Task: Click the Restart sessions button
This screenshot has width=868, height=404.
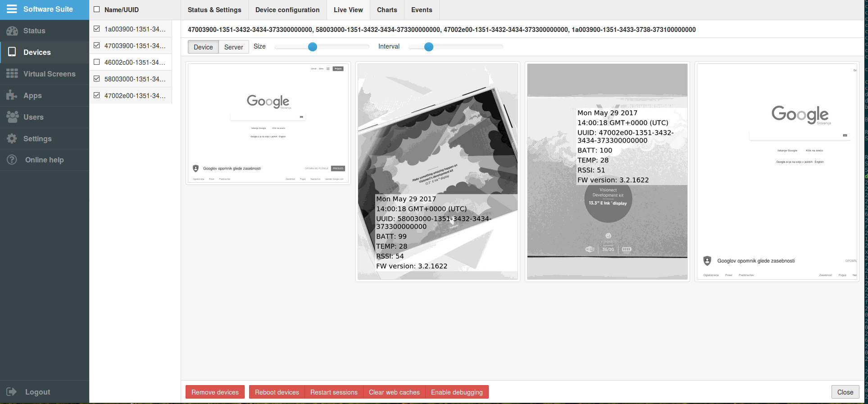Action: (334, 392)
